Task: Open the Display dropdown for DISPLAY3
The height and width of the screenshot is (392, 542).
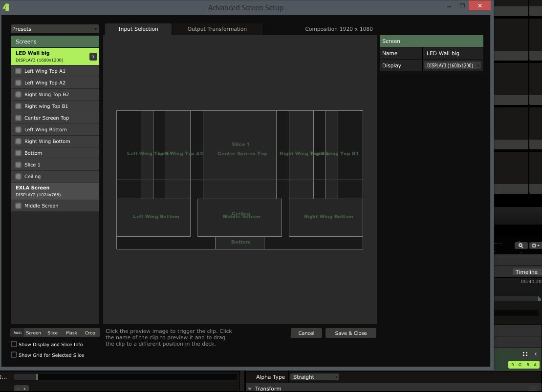Action: point(453,65)
